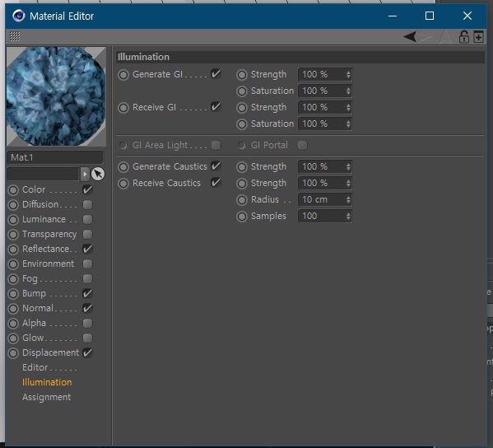Click the Cinema 4D logo in title bar
Image resolution: width=493 pixels, height=448 pixels.
(19, 16)
